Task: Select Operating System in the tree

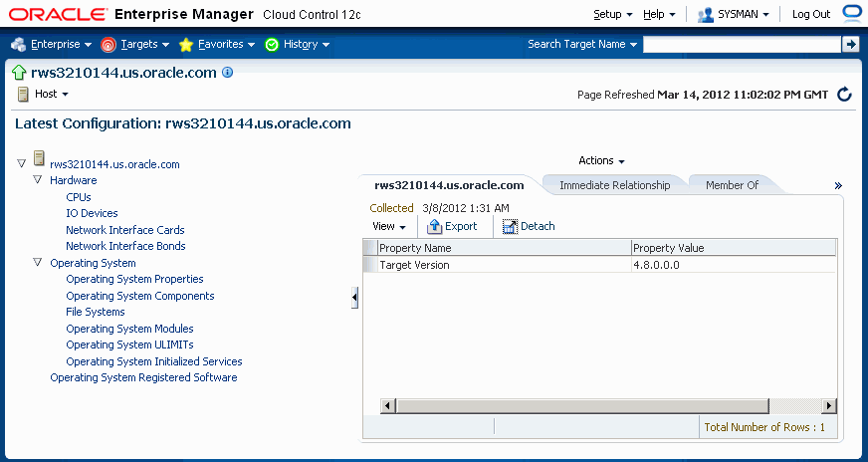Action: click(x=93, y=263)
